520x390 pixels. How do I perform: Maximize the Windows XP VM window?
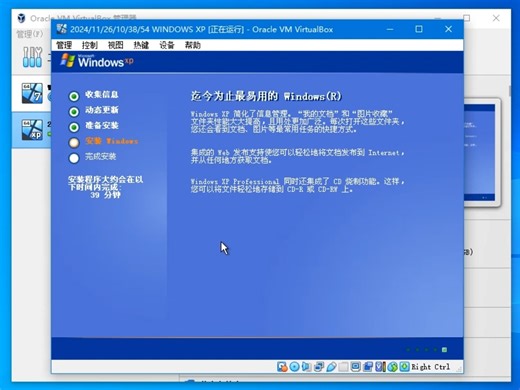pyautogui.click(x=419, y=29)
